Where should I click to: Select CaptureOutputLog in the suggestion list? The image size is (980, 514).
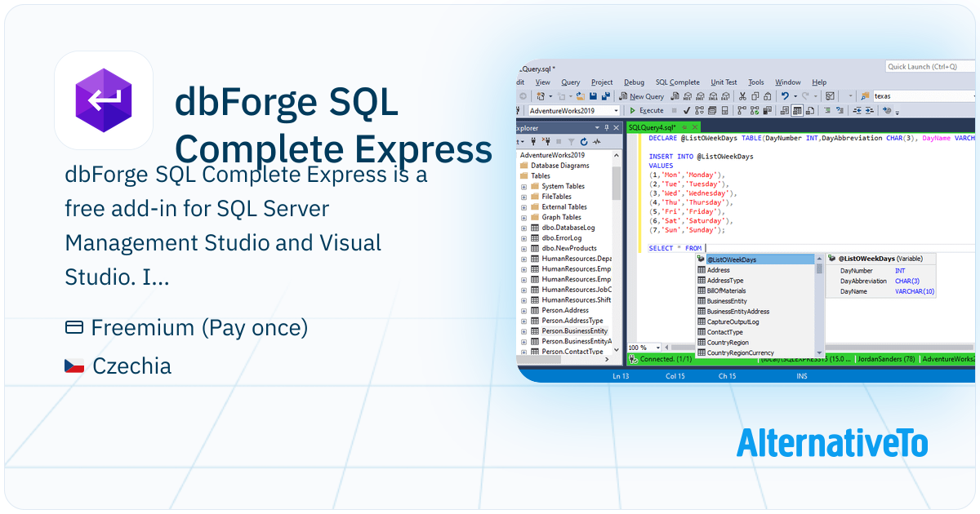pyautogui.click(x=755, y=321)
